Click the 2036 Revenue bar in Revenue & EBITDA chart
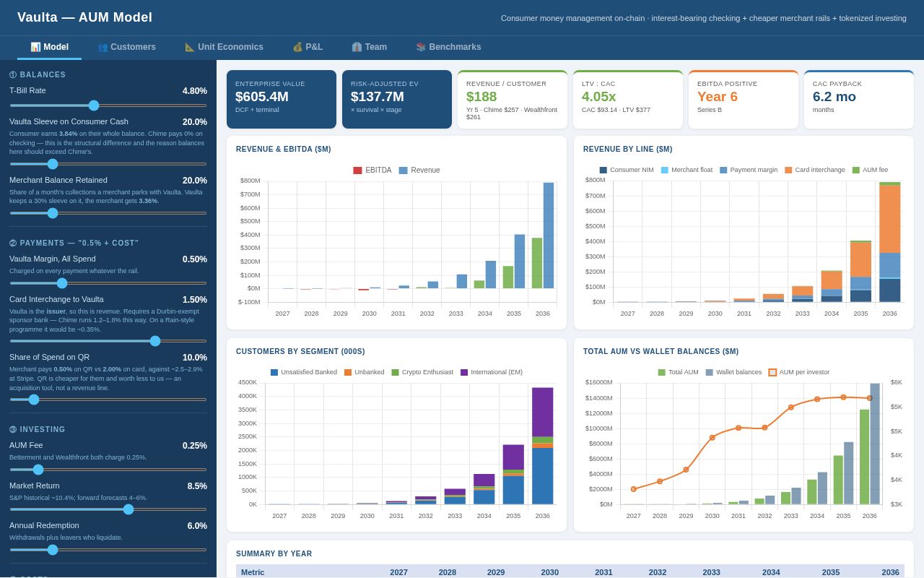Image resolution: width=924 pixels, height=578 pixels. coord(549,236)
